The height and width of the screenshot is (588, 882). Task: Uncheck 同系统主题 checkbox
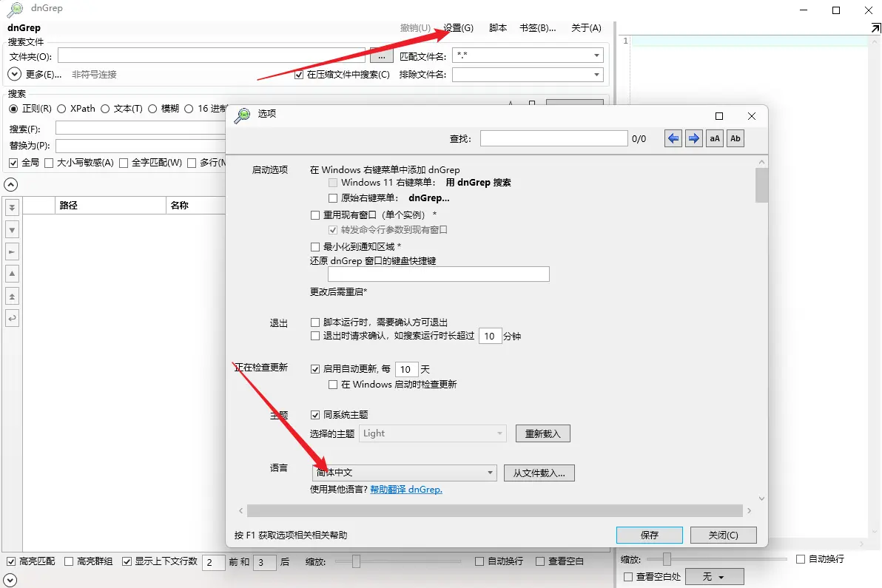(x=315, y=415)
